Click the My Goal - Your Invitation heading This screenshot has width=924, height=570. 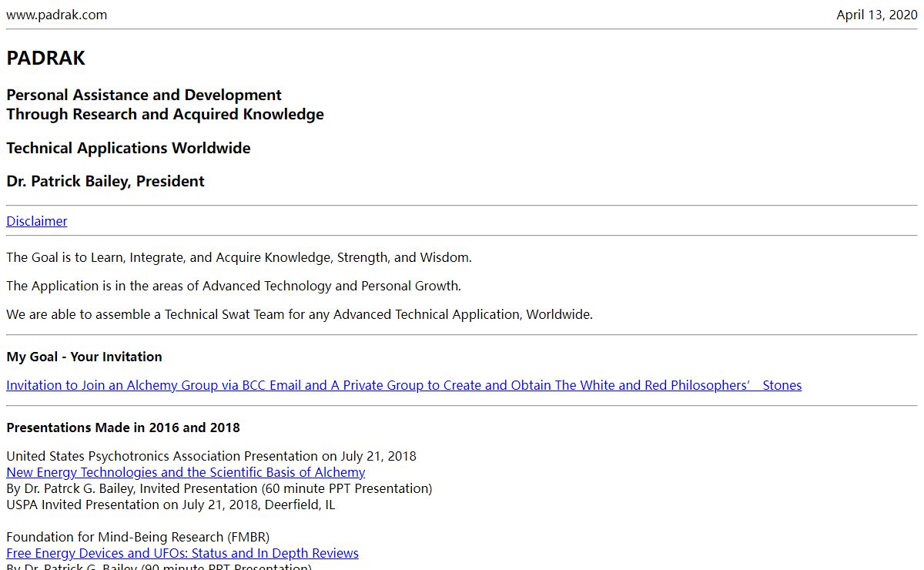(85, 357)
